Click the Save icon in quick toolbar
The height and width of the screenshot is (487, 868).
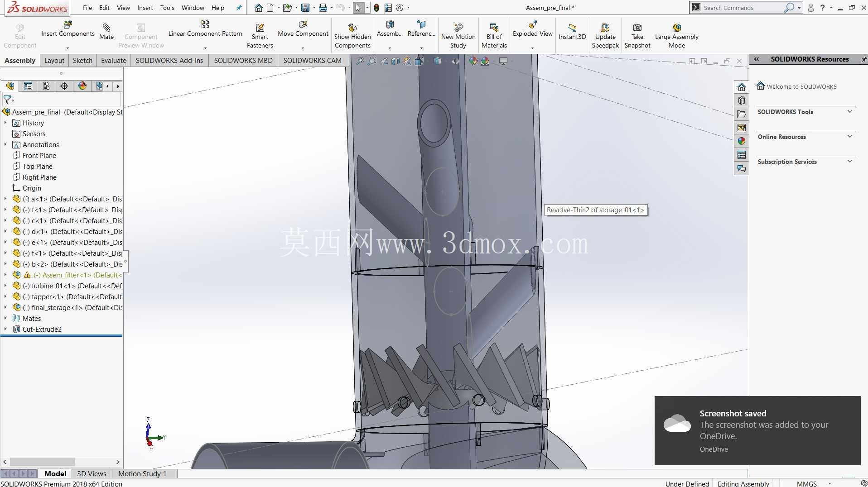tap(306, 8)
